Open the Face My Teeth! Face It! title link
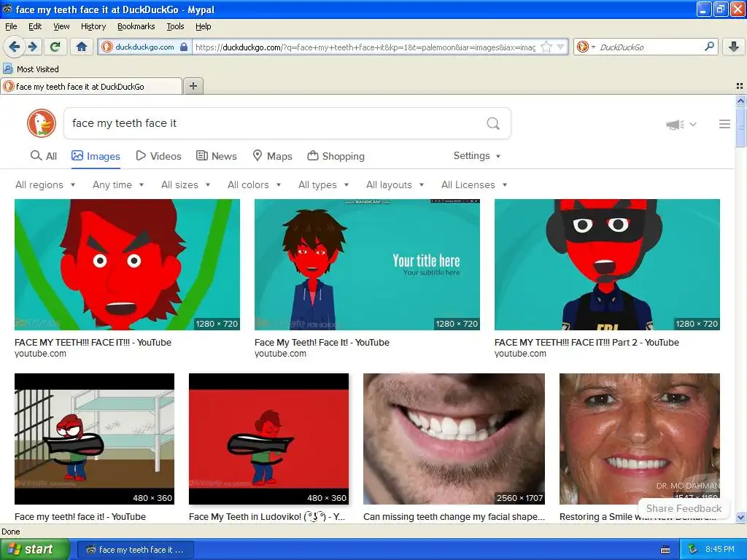747x560 pixels. click(x=322, y=343)
